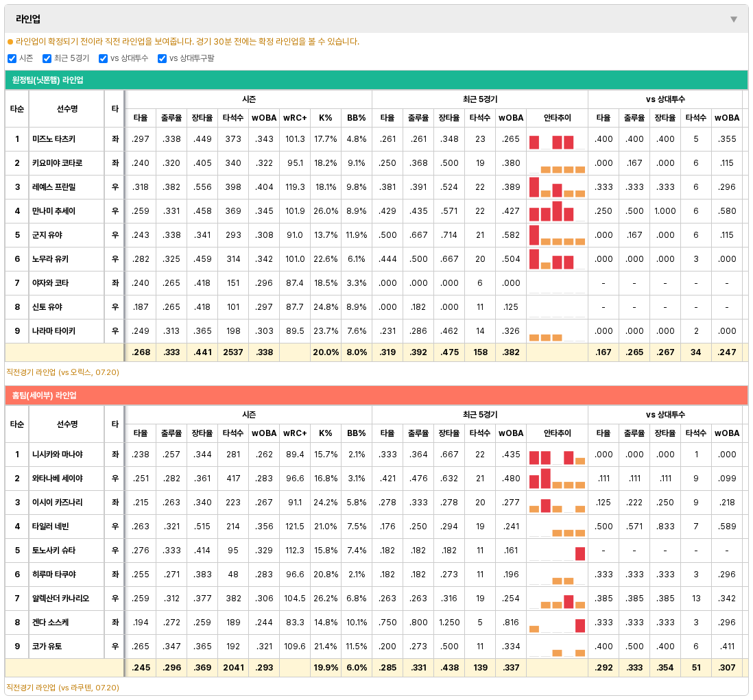The image size is (753, 700).
Task: Collapse the 라인업 panel with the arrow
Action: tap(733, 19)
